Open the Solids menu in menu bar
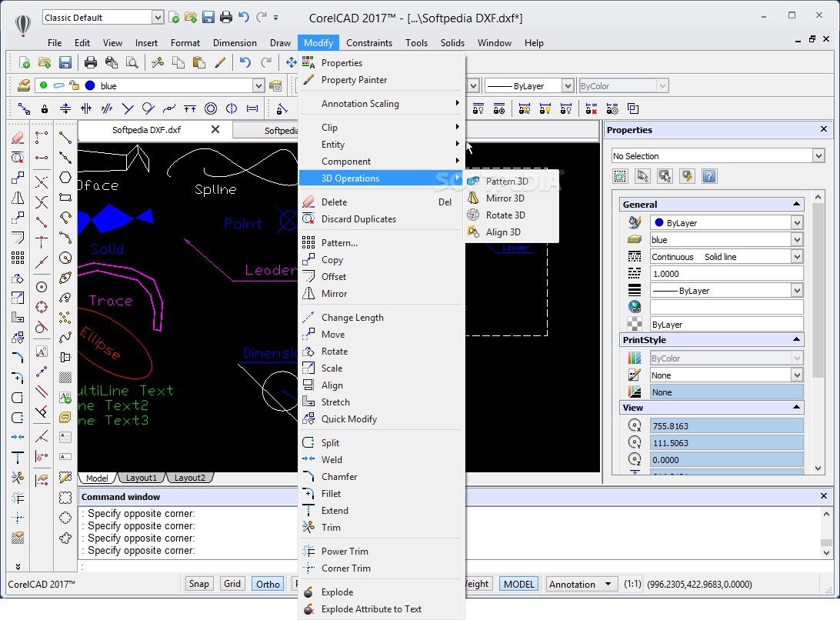This screenshot has height=620, width=840. point(452,43)
